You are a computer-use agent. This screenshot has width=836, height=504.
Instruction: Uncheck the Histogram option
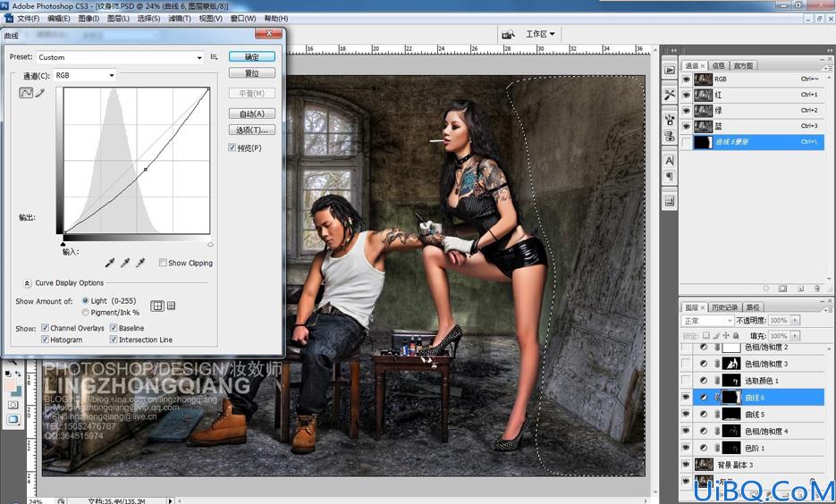pos(46,340)
